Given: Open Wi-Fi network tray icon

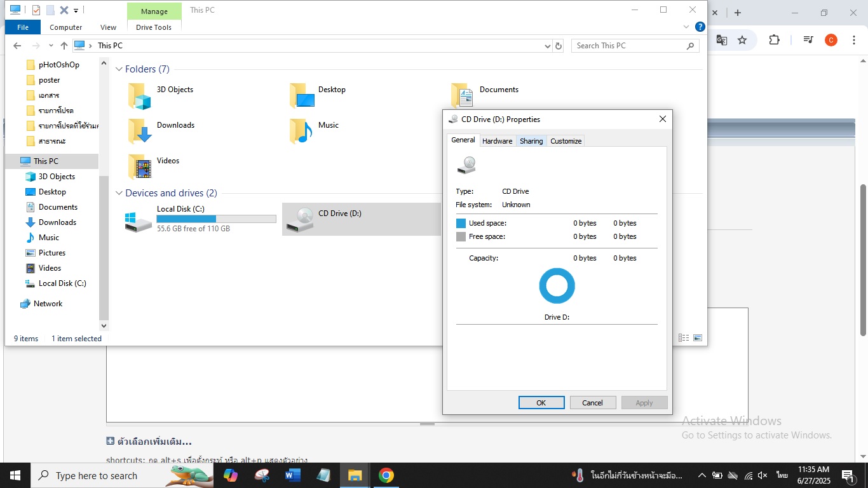Looking at the screenshot, I should pos(748,475).
